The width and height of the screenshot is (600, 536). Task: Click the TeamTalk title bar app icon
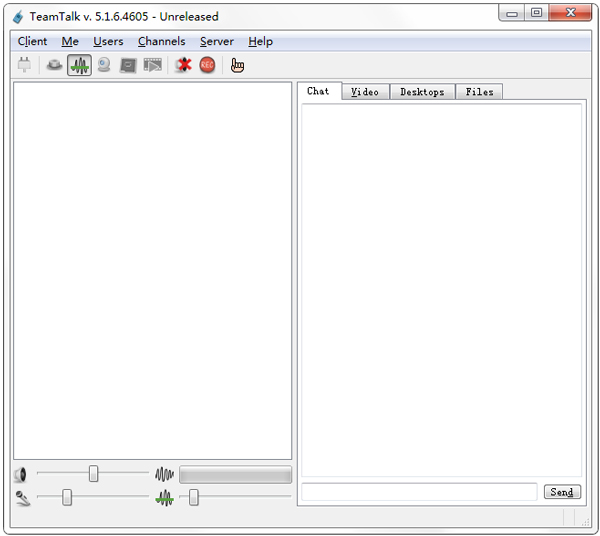(18, 17)
